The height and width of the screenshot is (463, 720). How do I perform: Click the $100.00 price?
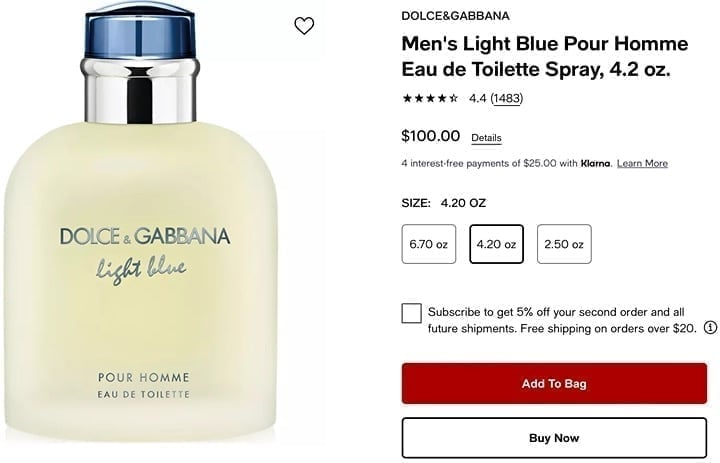coord(431,136)
